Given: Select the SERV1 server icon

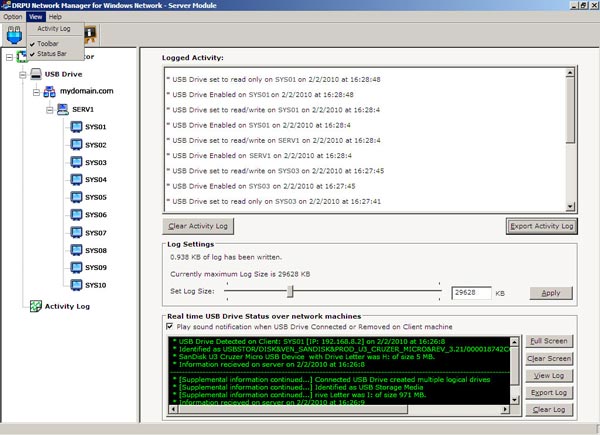Looking at the screenshot, I should [x=61, y=109].
